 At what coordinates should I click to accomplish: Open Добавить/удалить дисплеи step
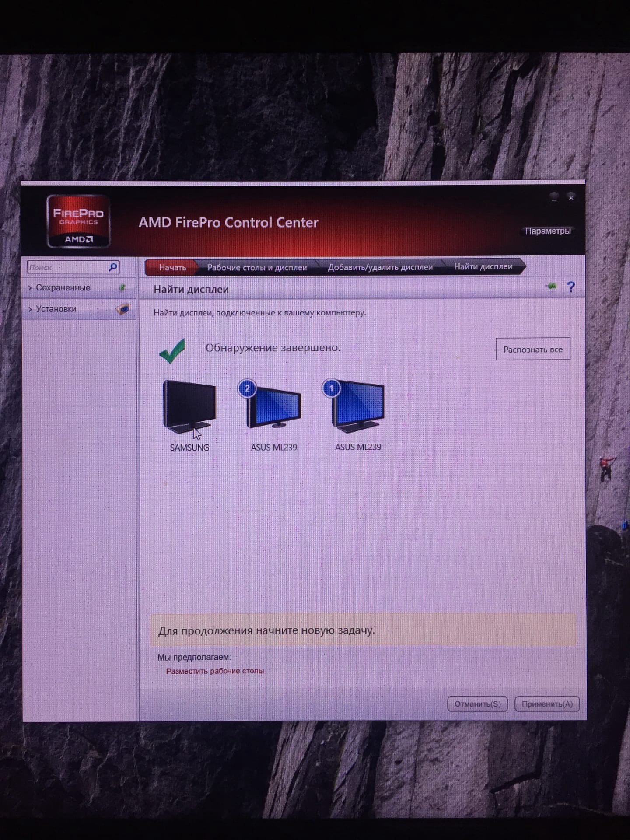[380, 267]
